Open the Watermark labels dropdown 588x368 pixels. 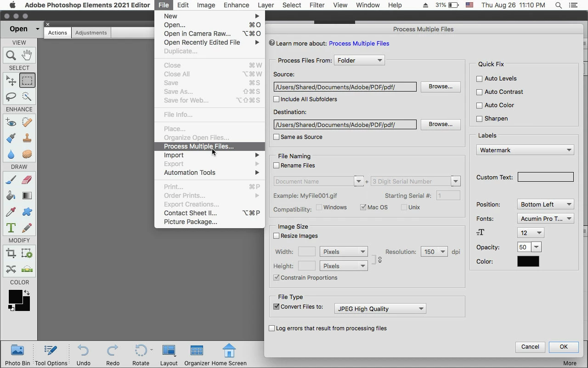(x=525, y=150)
